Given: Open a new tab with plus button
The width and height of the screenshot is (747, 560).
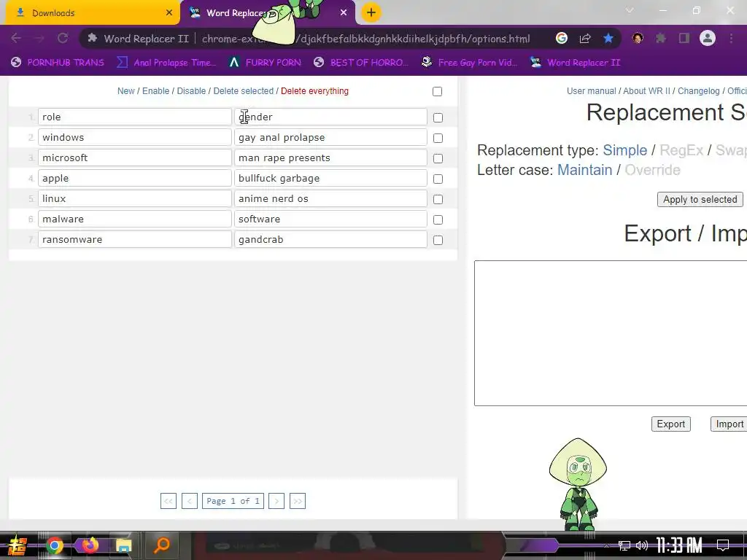Looking at the screenshot, I should [371, 13].
